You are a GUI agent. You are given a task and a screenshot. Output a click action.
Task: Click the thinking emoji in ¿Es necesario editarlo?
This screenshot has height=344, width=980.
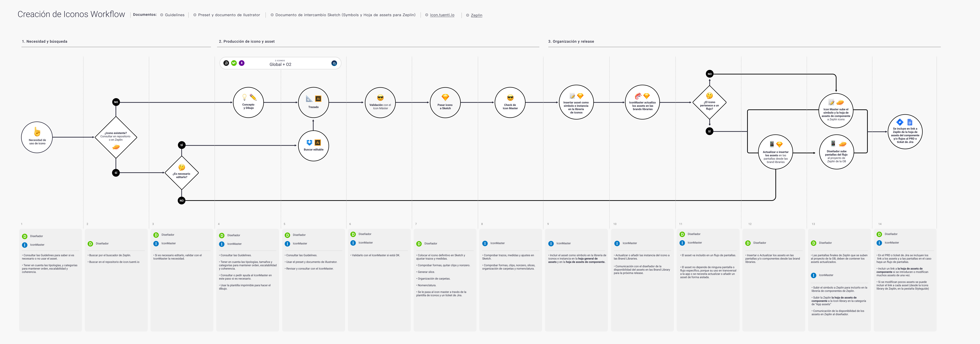181,167
